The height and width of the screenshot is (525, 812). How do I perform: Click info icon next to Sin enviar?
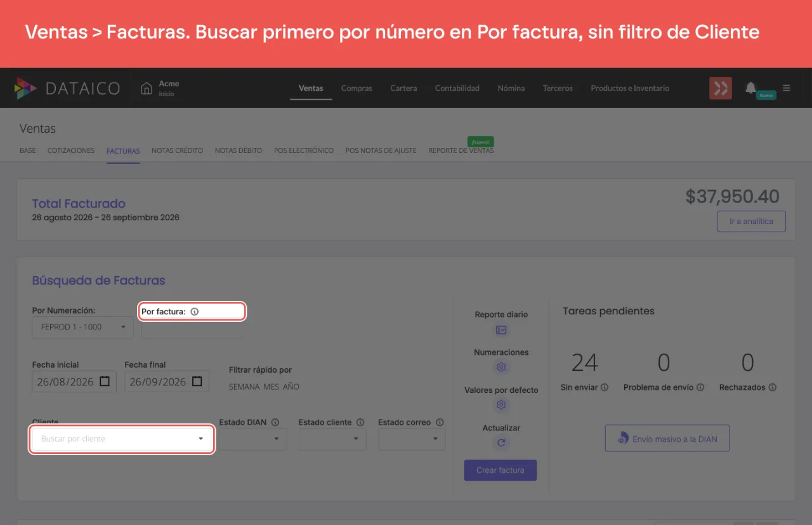coord(605,387)
